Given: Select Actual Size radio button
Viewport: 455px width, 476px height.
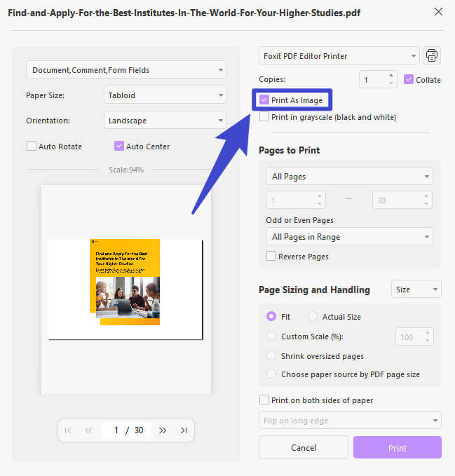Looking at the screenshot, I should point(313,316).
